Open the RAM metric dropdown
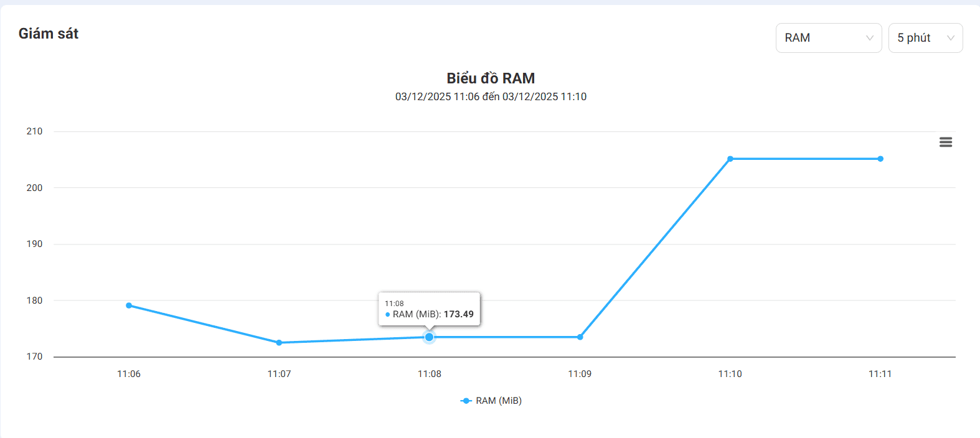Viewport: 980px width, 438px height. tap(828, 38)
